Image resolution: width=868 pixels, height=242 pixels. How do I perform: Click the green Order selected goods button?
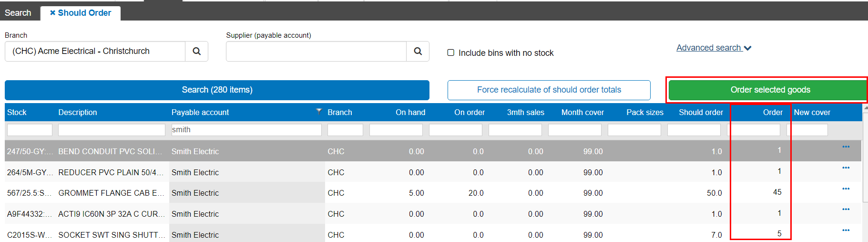pyautogui.click(x=770, y=90)
